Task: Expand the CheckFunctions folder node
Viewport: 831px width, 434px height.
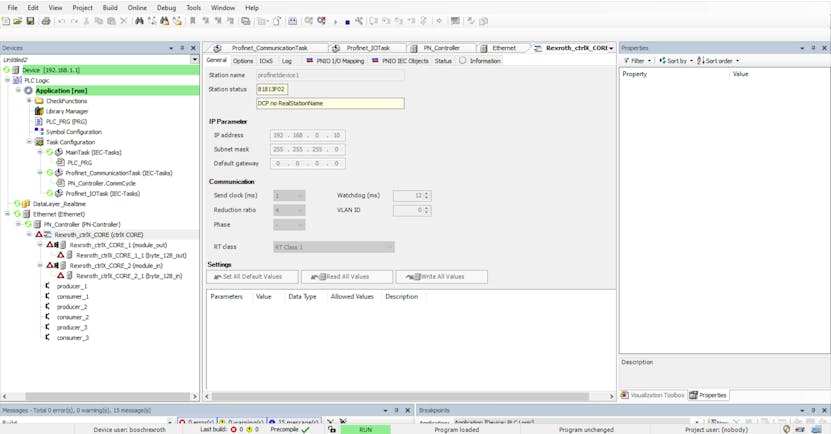Action: coord(29,101)
